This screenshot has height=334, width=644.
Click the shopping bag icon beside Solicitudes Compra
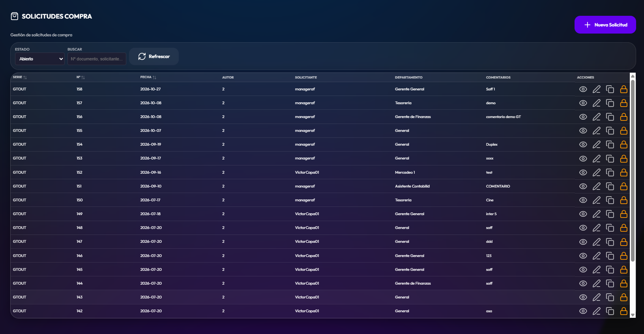pyautogui.click(x=15, y=16)
